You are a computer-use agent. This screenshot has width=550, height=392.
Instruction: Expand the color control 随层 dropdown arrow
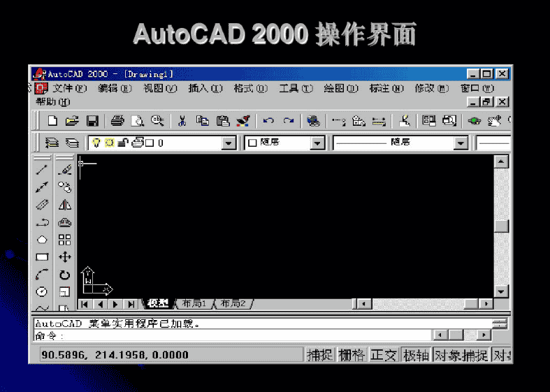[x=317, y=143]
